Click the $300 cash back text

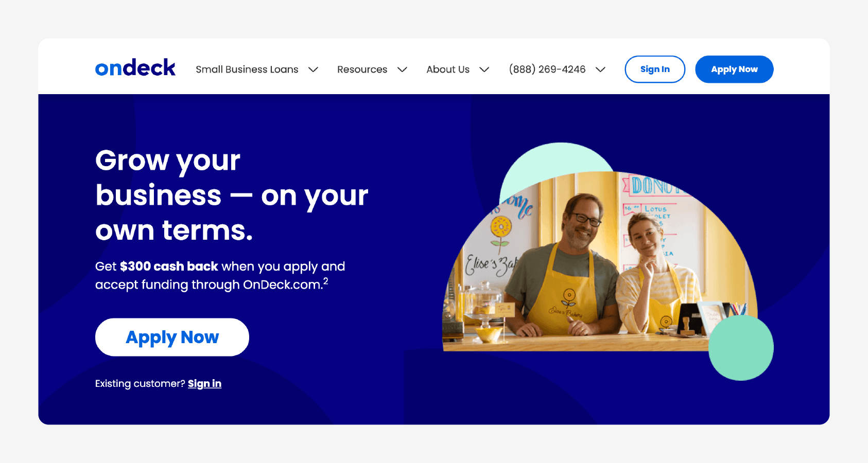(169, 266)
